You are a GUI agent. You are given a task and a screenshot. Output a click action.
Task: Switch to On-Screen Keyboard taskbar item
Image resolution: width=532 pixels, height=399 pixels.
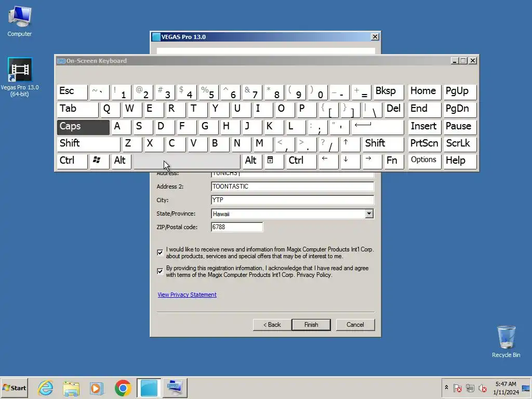[x=175, y=388]
